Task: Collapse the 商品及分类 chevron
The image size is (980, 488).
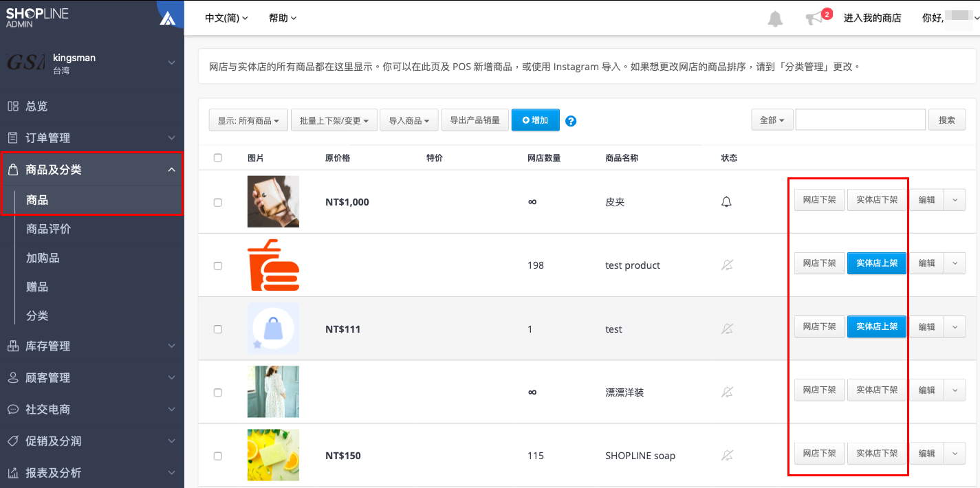Action: tap(172, 169)
